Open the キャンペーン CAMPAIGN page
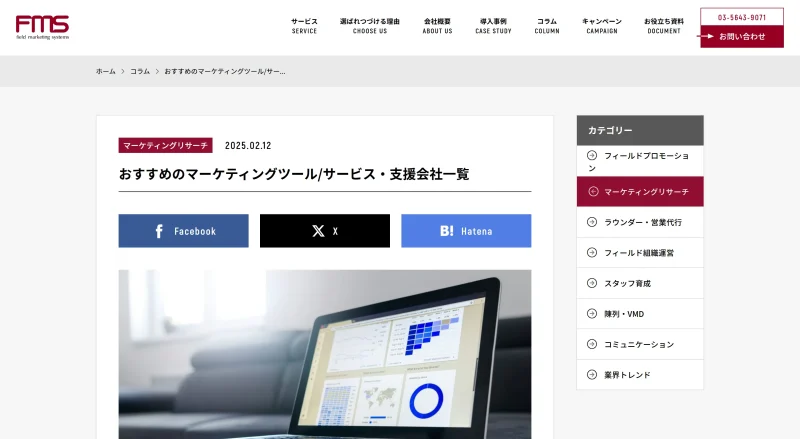 coord(602,26)
